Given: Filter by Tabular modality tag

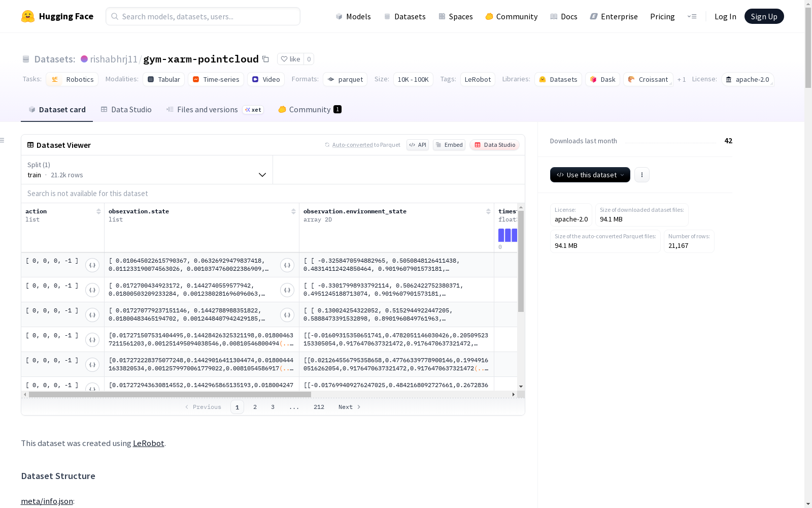Looking at the screenshot, I should (x=164, y=79).
